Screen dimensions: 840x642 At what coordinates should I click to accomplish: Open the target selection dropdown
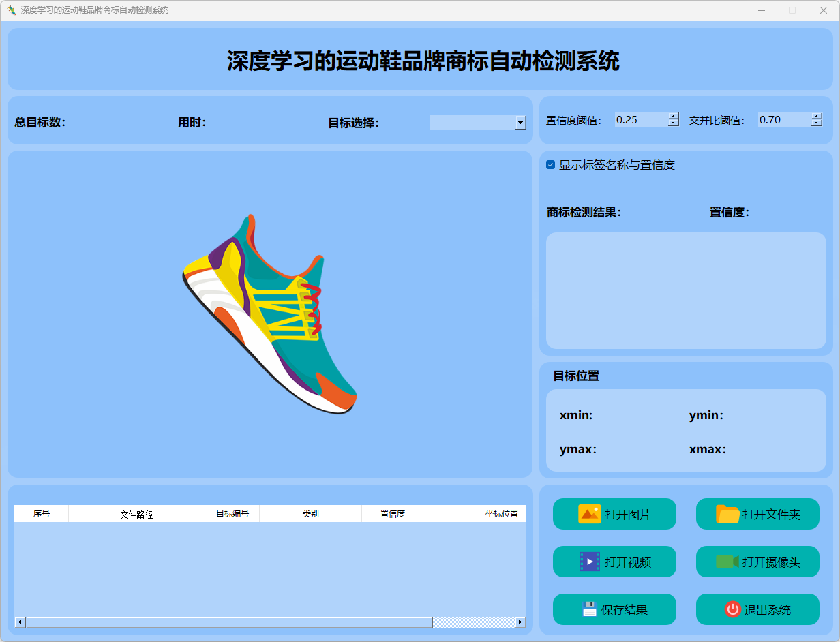point(521,123)
